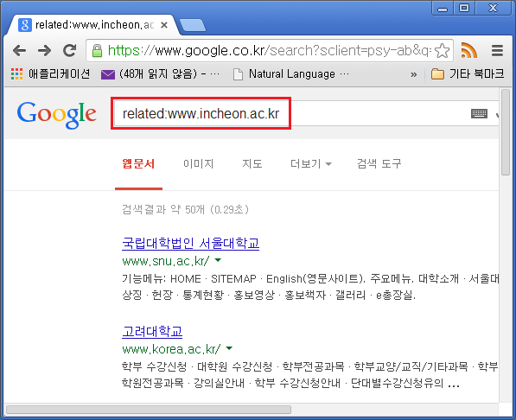The height and width of the screenshot is (420, 516).
Task: Click the horizontal scrollbar thumb
Action: point(149,410)
